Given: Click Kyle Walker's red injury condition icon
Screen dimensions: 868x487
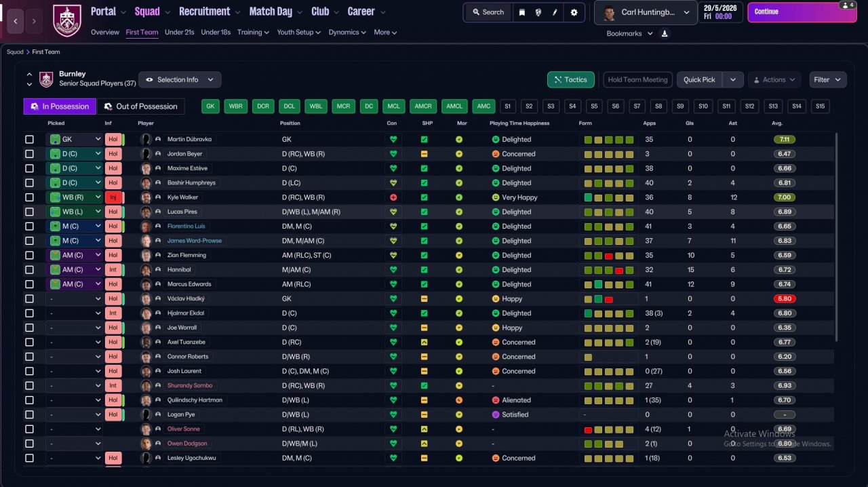Looking at the screenshot, I should coord(392,197).
